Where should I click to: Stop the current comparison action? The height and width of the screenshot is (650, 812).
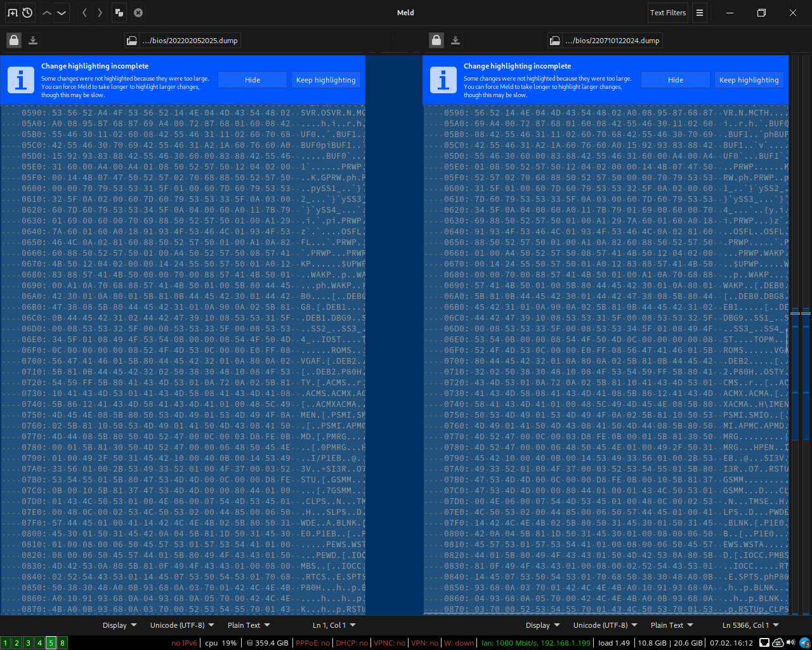(138, 13)
